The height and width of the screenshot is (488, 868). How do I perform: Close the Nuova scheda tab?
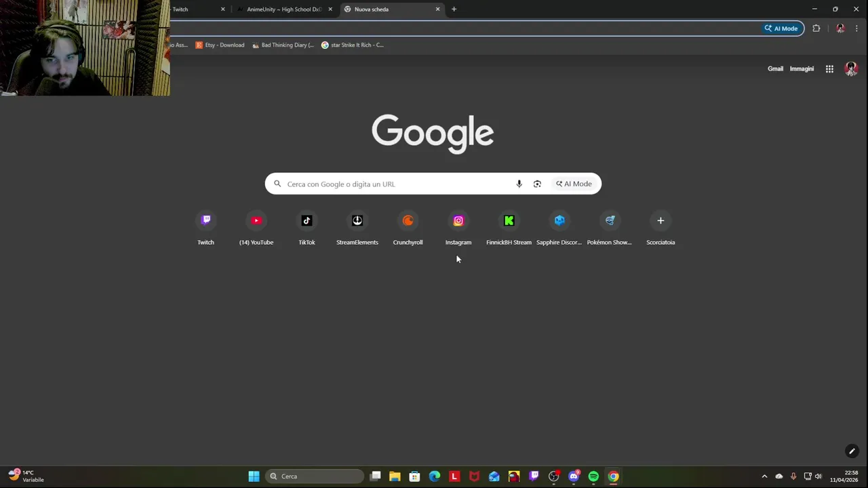(437, 9)
